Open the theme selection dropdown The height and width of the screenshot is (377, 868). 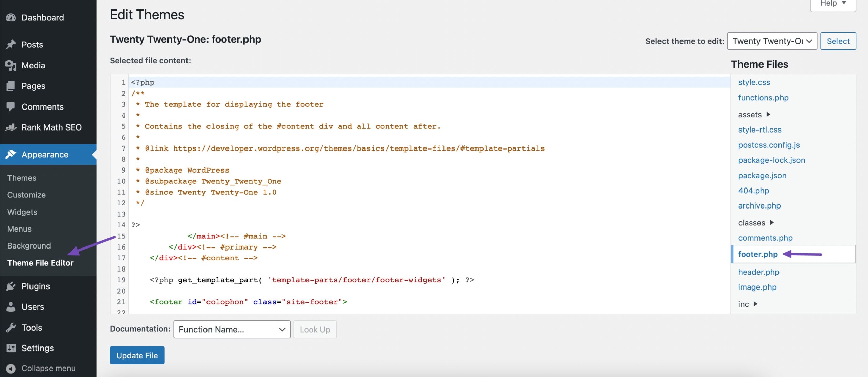(x=772, y=41)
